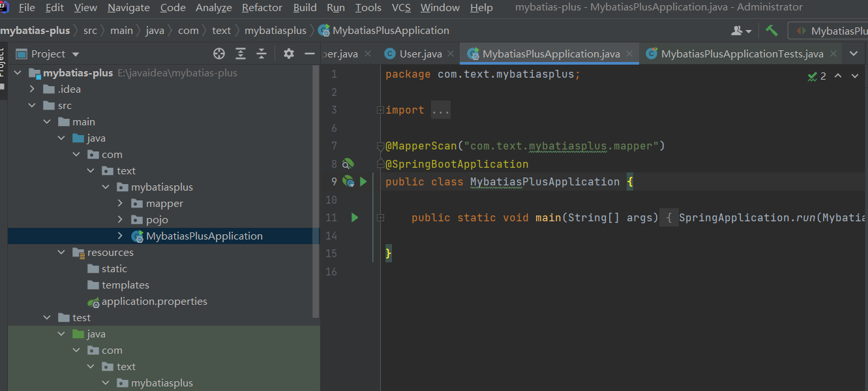Click src in the breadcrumb bar

(x=90, y=31)
